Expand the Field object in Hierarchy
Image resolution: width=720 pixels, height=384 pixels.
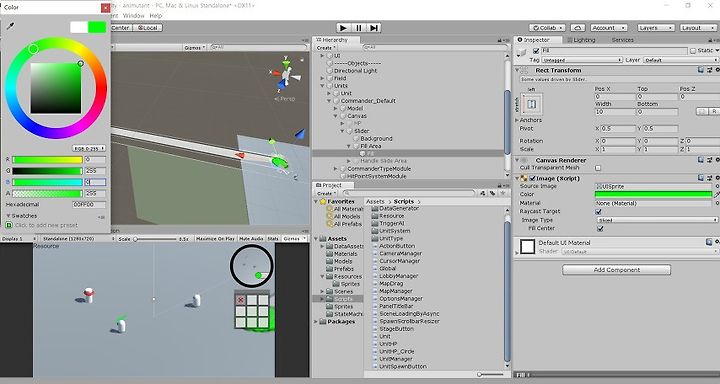coord(322,78)
